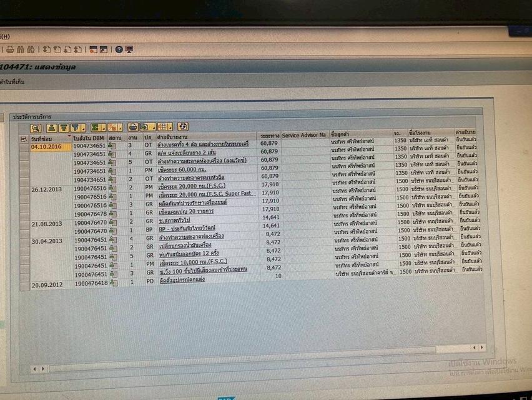Click the SAP Help question mark icon
532x400 pixels.
[119, 49]
